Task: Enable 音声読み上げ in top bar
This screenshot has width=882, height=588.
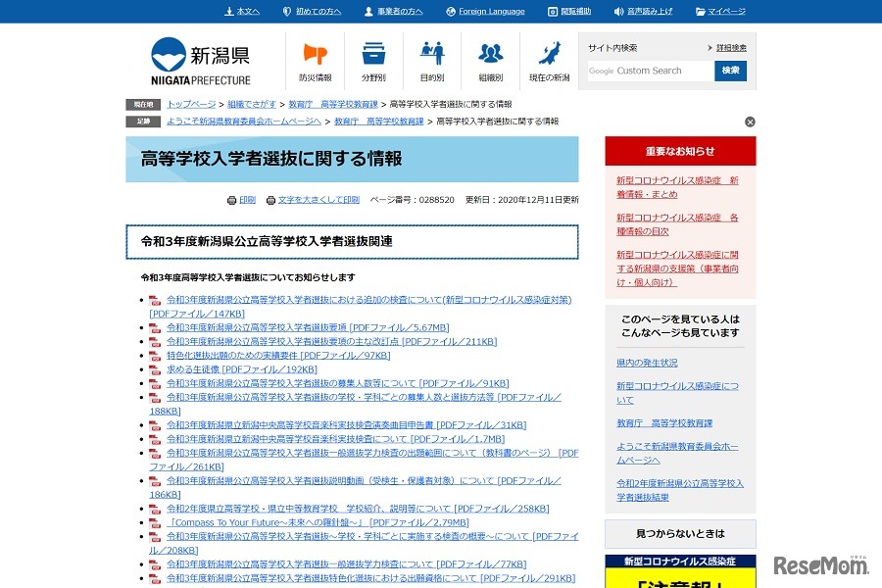Action: 643,12
